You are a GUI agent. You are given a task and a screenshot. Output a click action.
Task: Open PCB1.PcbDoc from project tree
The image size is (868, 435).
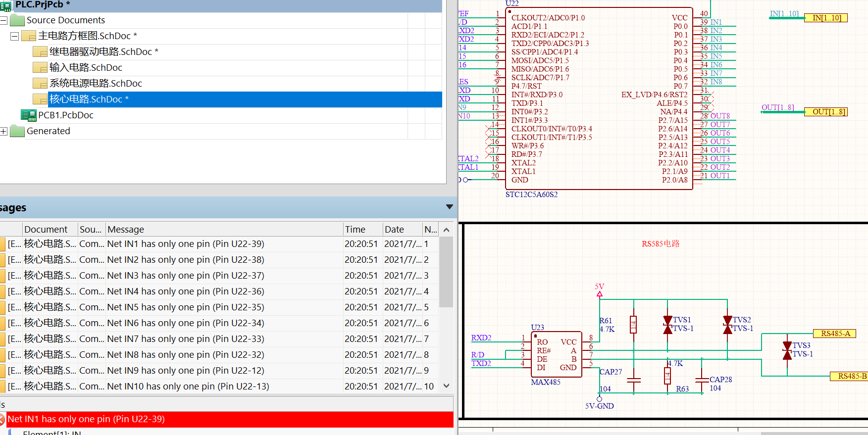click(x=66, y=115)
